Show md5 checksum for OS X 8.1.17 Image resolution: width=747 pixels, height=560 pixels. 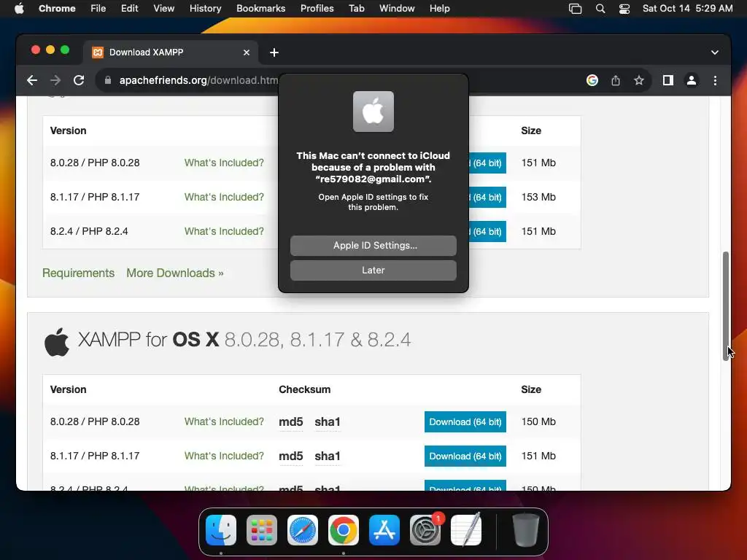290,456
